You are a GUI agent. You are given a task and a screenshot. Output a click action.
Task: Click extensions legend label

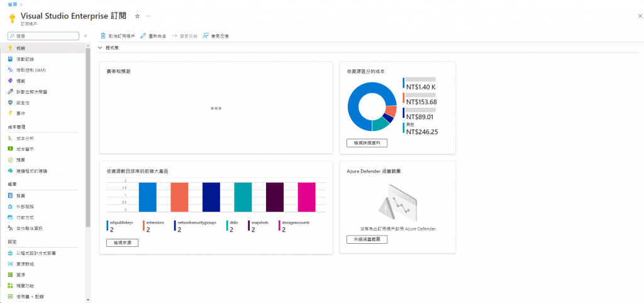click(155, 222)
